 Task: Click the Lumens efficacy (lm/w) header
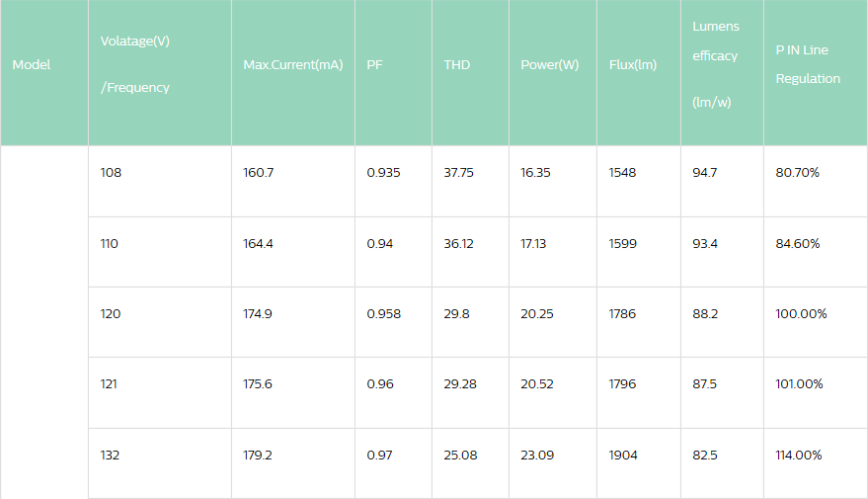click(x=715, y=64)
